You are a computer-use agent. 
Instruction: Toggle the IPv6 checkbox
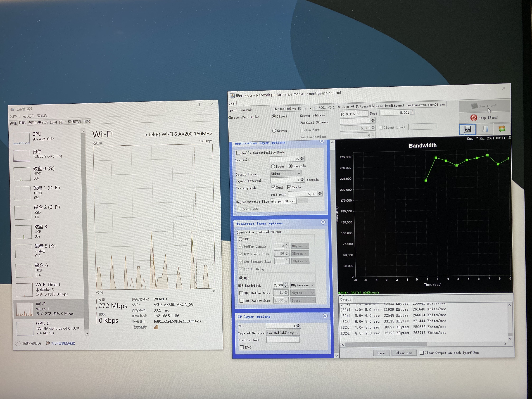[x=241, y=347]
